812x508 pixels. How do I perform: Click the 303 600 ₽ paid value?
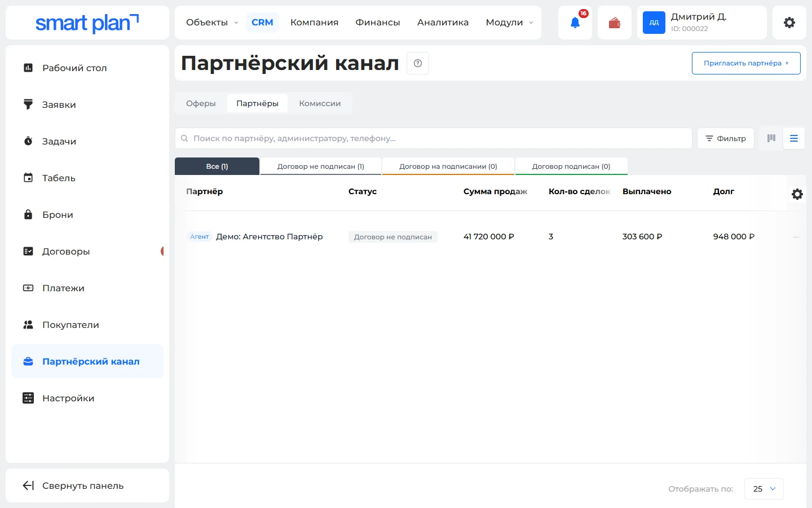[642, 237]
